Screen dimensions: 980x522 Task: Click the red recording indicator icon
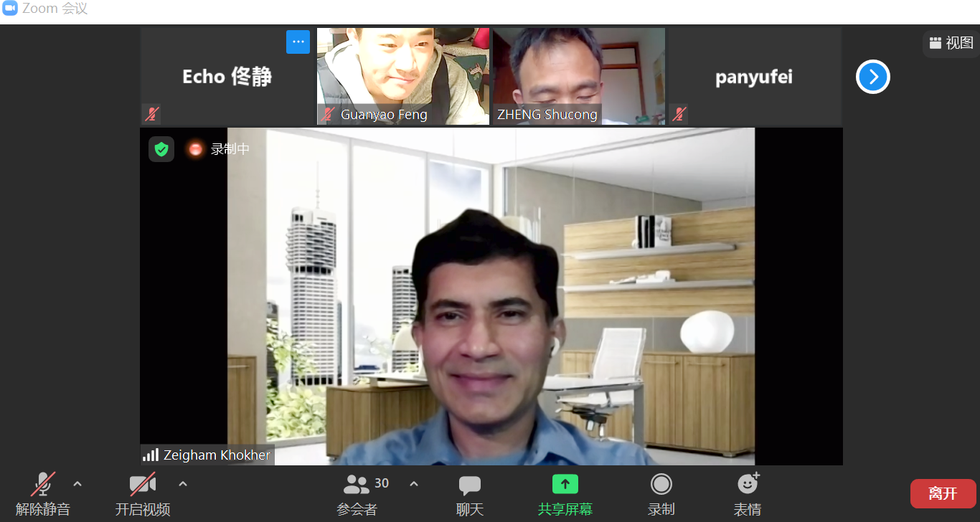pyautogui.click(x=194, y=149)
